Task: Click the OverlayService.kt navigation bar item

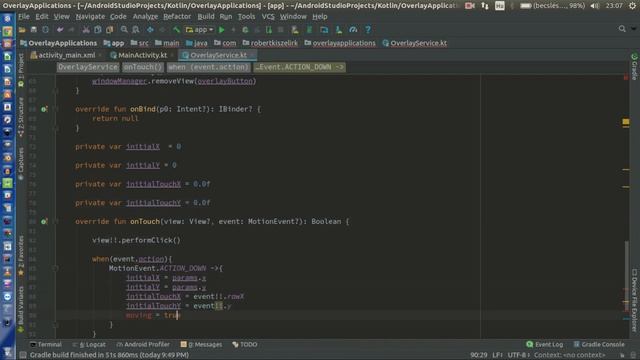Action: 415,43
